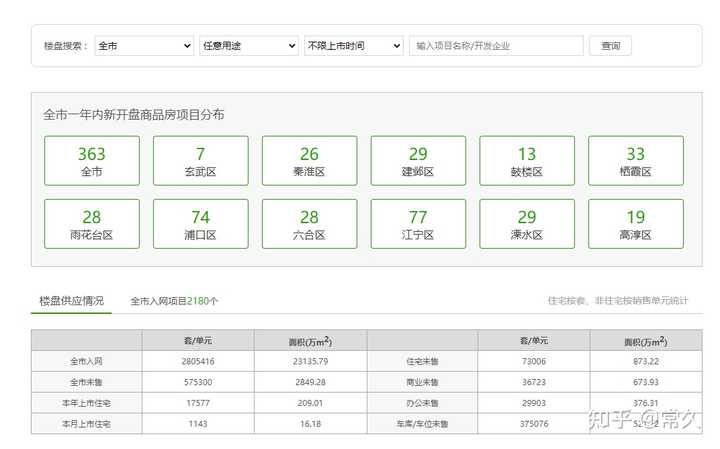
Task: Select the 363 全市 card
Action: tap(92, 161)
